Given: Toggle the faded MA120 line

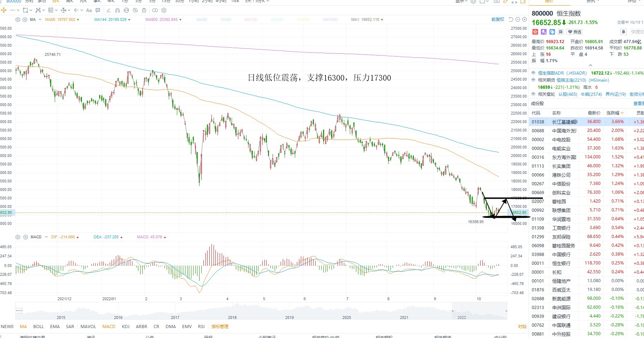Looking at the screenshot, I should click(251, 19).
